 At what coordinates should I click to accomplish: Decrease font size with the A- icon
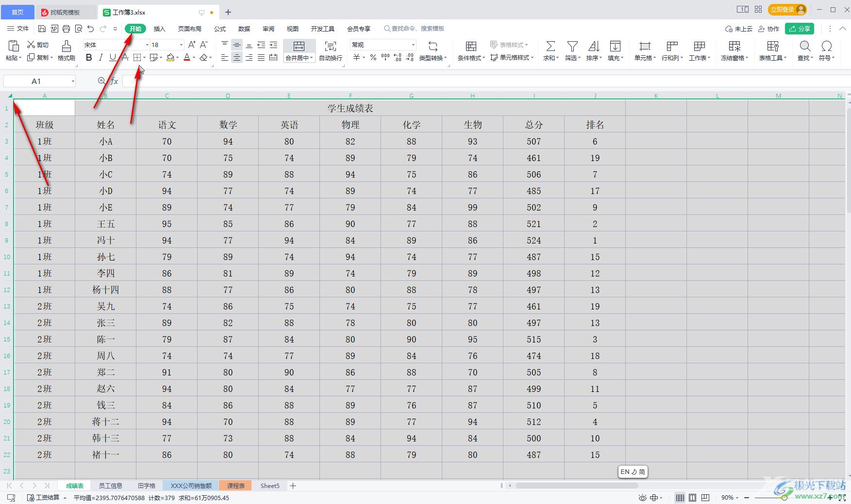(x=204, y=45)
